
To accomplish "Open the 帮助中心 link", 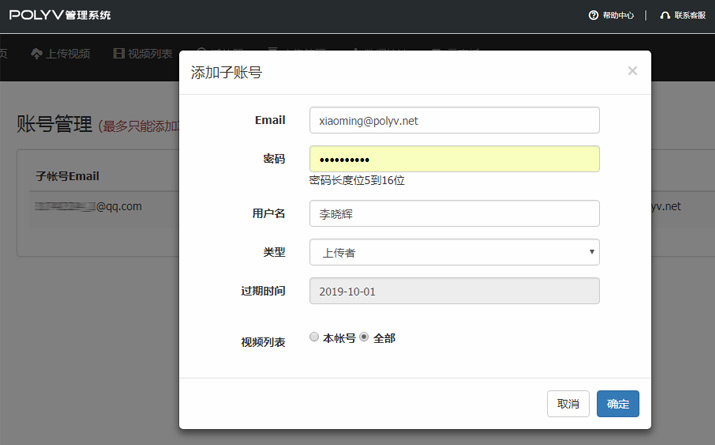I will 618,15.
